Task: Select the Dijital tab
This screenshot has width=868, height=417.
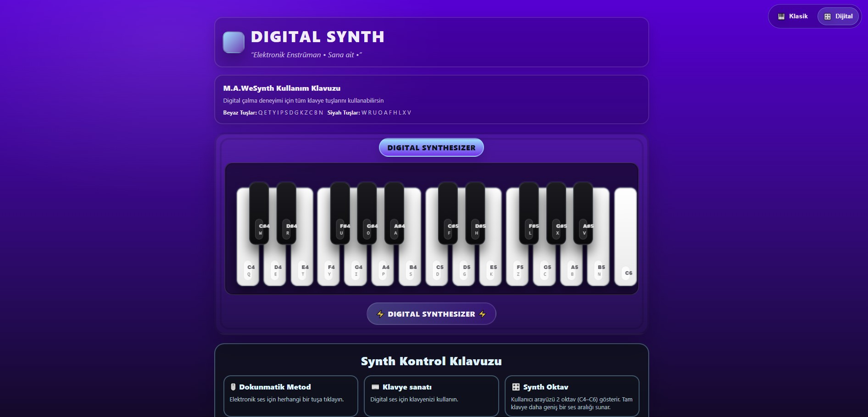Action: pyautogui.click(x=839, y=16)
